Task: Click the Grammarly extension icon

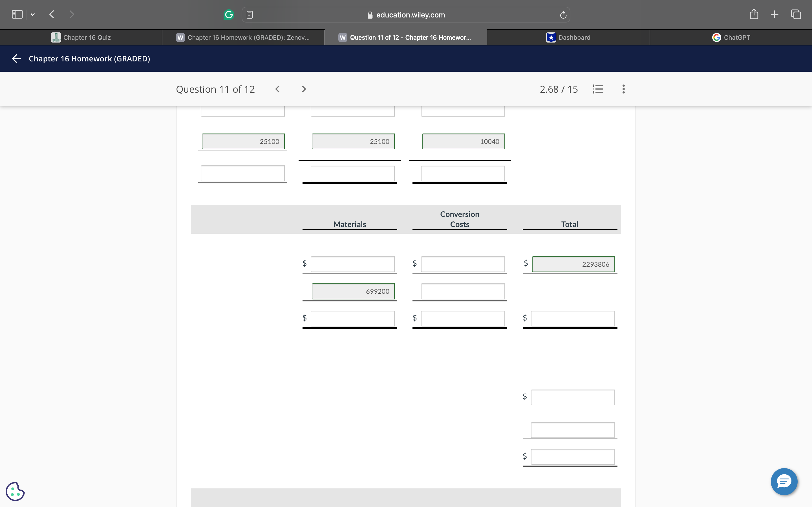Action: (228, 15)
